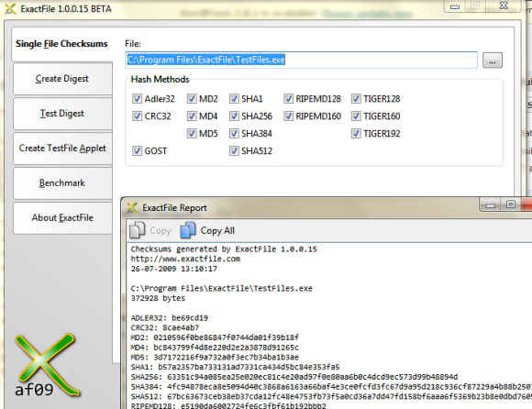The image size is (532, 409).
Task: Toggle the SHA256 checkbox
Action: (234, 116)
